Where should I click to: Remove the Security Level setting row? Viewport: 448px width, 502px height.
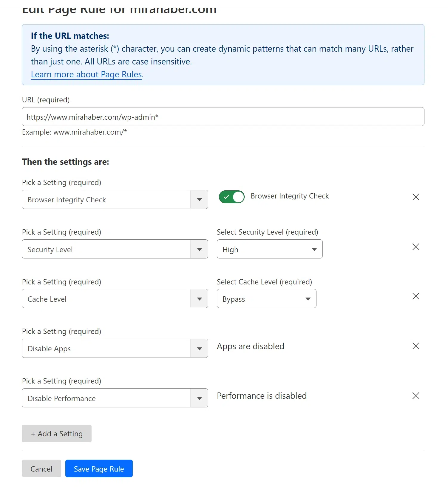(x=416, y=247)
